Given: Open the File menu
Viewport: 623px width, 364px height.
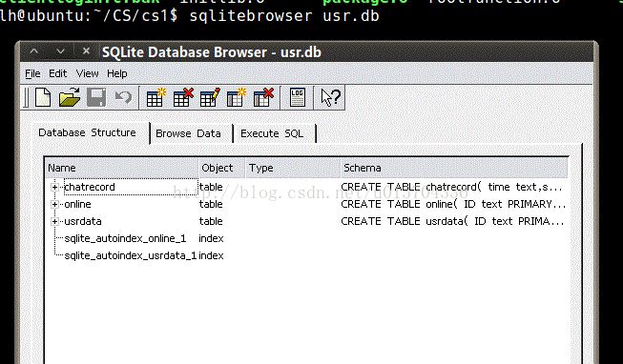Looking at the screenshot, I should click(x=32, y=73).
